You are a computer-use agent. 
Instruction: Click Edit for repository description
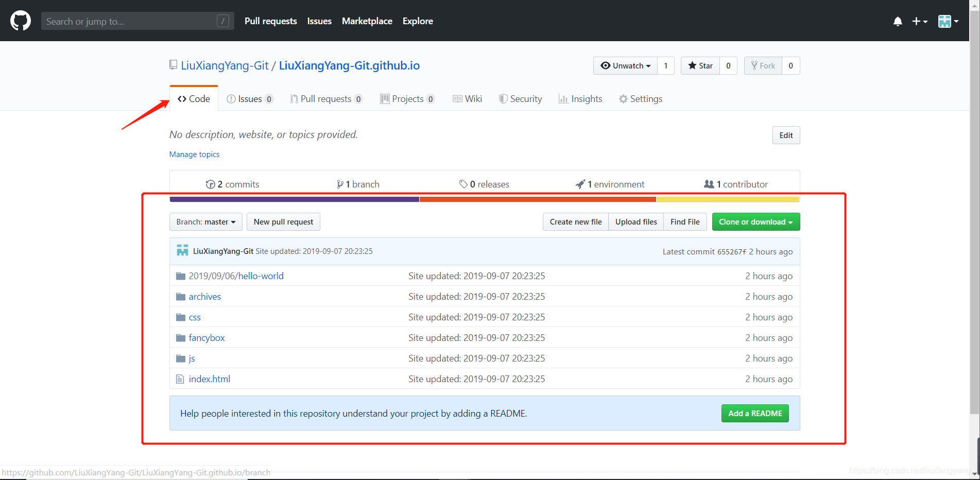[x=786, y=135]
